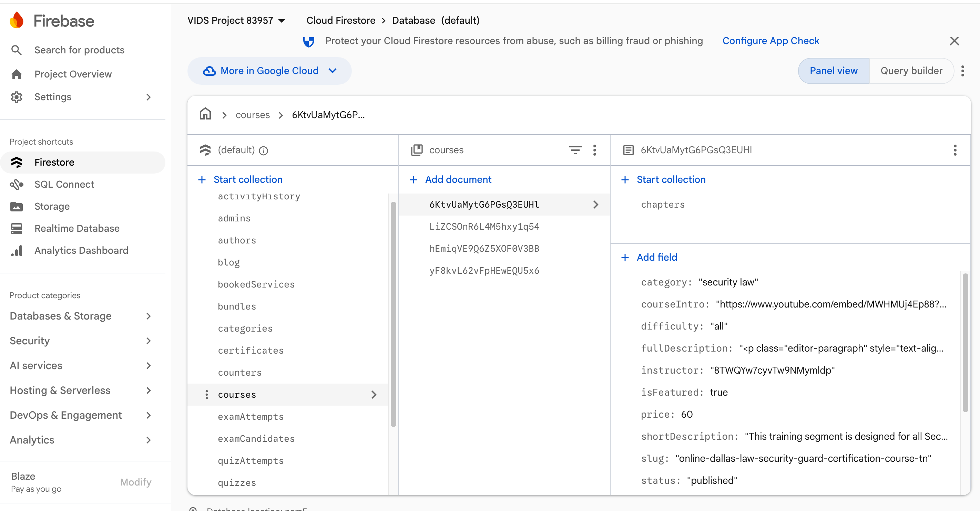Click Configure App Check link
The image size is (980, 511).
pyautogui.click(x=770, y=41)
